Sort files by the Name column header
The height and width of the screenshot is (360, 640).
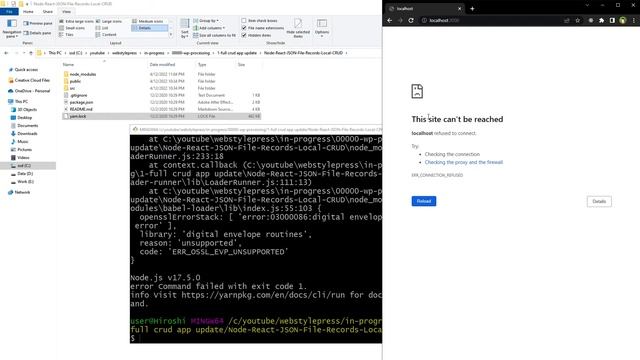point(68,64)
